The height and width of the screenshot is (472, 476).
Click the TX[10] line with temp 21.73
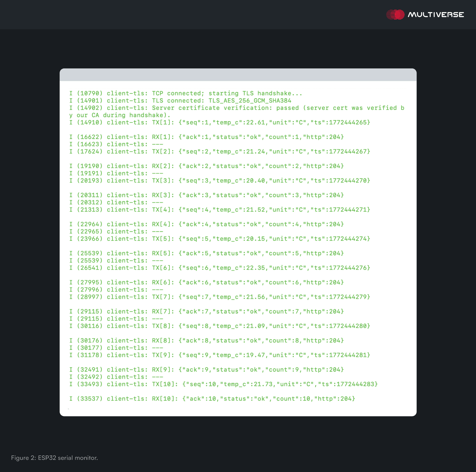coord(223,384)
